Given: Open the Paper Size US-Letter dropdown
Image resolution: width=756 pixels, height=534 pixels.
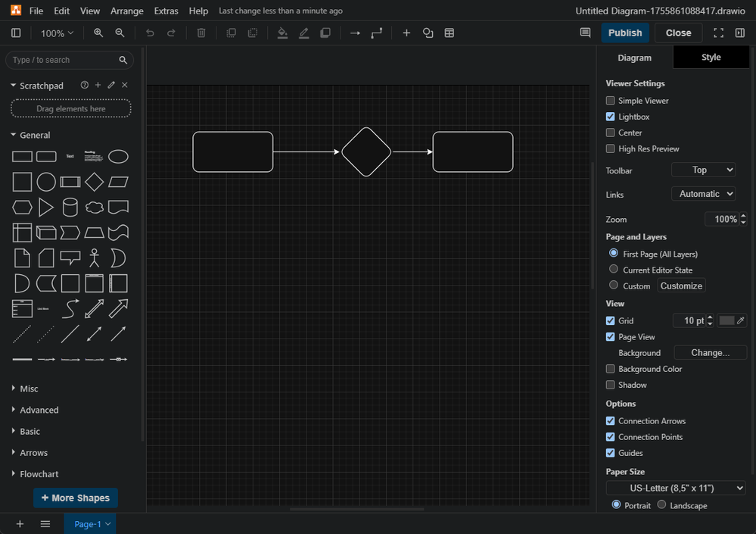Looking at the screenshot, I should coord(676,488).
